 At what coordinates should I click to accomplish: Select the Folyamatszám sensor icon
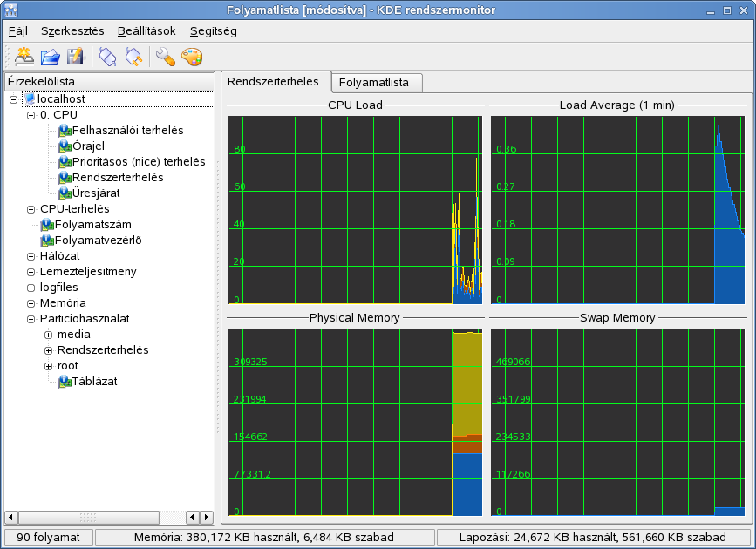click(47, 225)
